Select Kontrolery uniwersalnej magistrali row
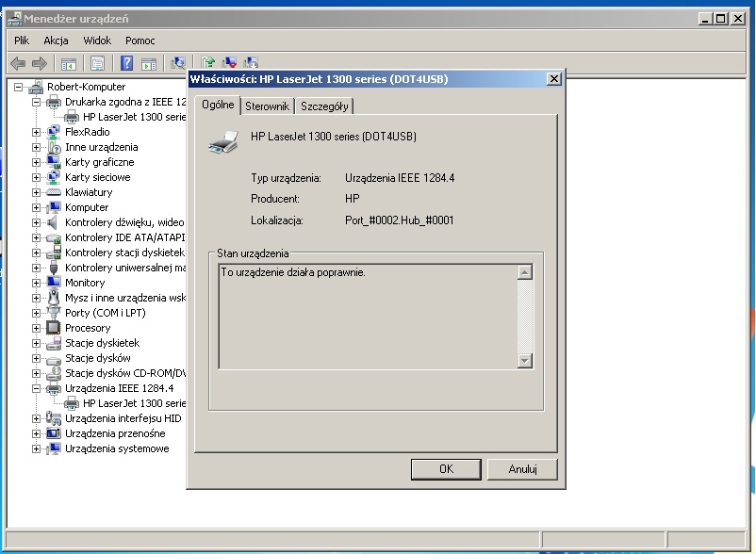 point(124,268)
